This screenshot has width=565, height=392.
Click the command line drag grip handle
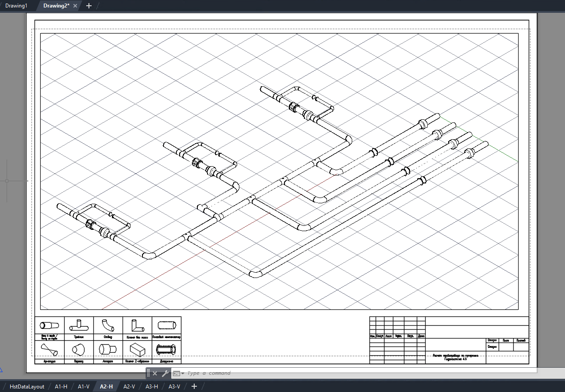[148, 373]
